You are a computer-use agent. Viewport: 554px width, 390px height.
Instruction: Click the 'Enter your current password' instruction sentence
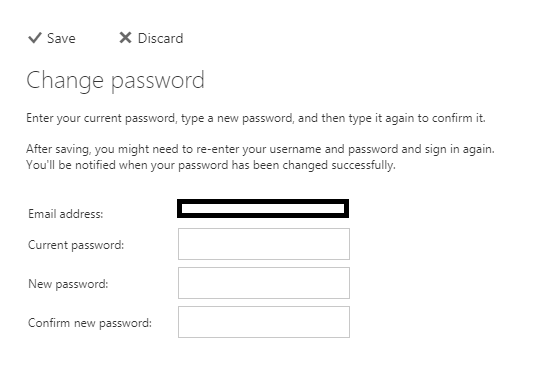tap(256, 118)
